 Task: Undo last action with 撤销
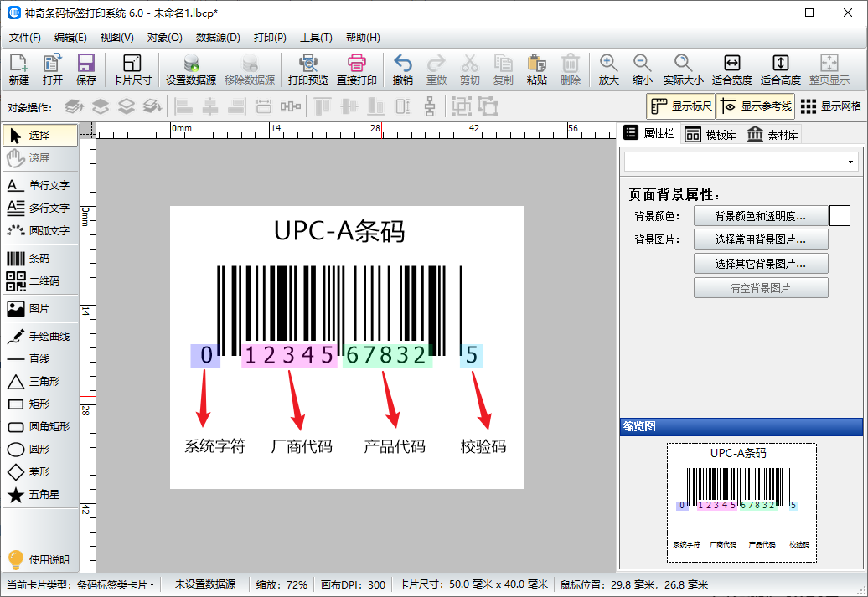402,69
